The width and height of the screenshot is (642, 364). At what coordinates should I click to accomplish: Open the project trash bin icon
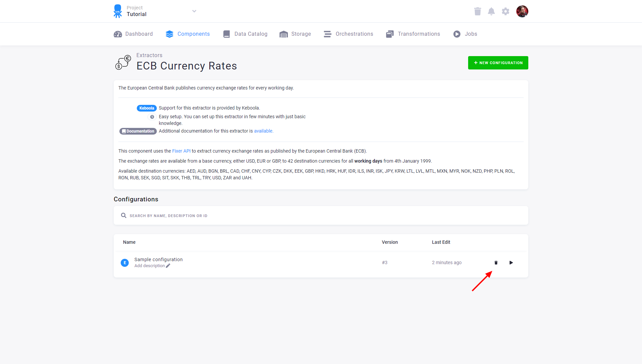pyautogui.click(x=477, y=11)
